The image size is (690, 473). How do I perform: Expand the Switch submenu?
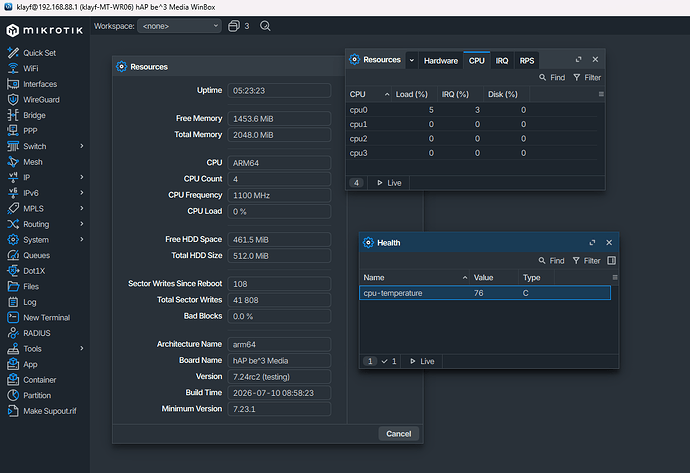coord(82,146)
